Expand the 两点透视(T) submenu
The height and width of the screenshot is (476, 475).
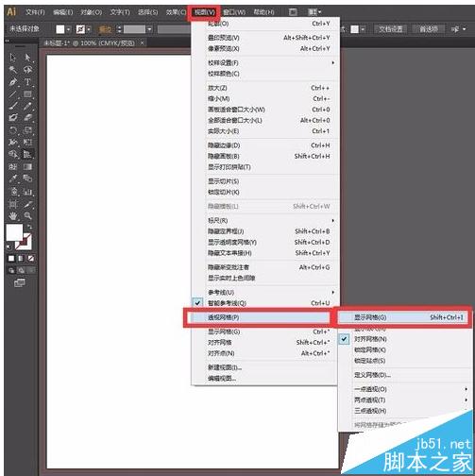(404, 399)
